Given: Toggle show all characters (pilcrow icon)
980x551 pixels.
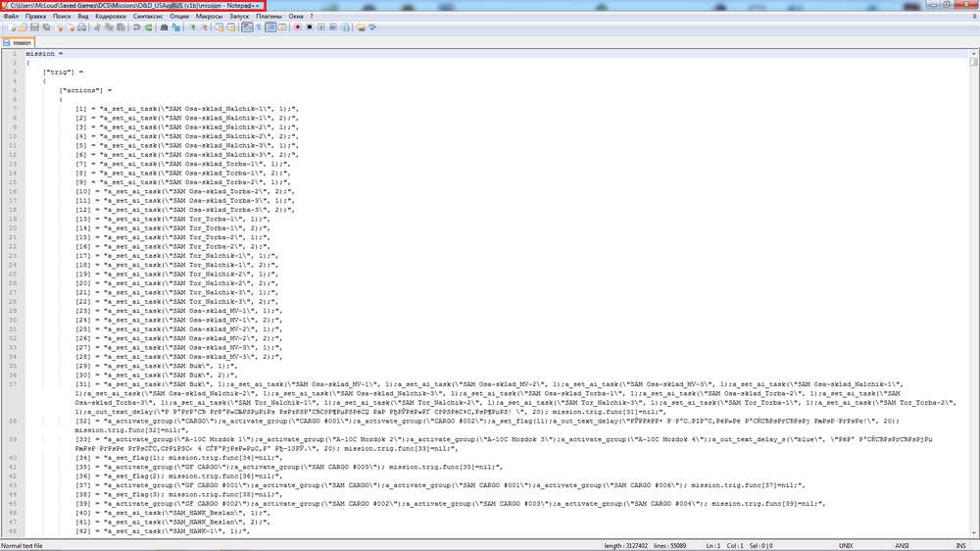Looking at the screenshot, I should (x=259, y=27).
